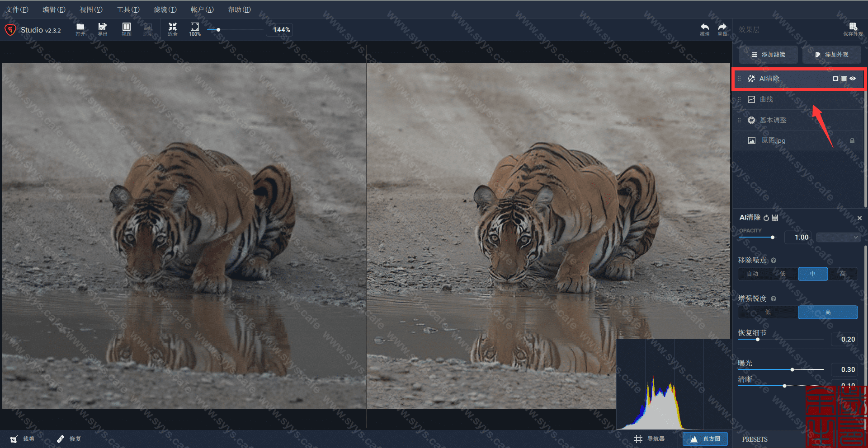This screenshot has height=448, width=868.
Task: Set 移除噪点 to 自动 (Auto)
Action: (x=753, y=274)
